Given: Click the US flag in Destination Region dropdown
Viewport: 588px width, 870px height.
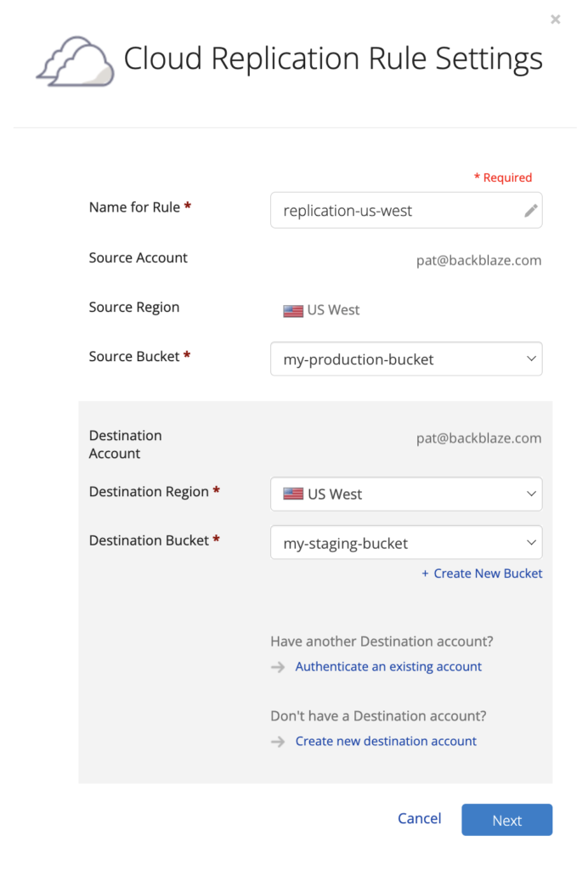Looking at the screenshot, I should pos(293,494).
